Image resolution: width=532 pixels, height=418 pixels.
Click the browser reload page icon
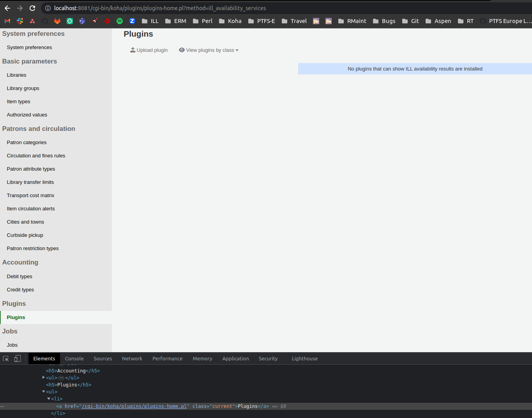click(32, 8)
